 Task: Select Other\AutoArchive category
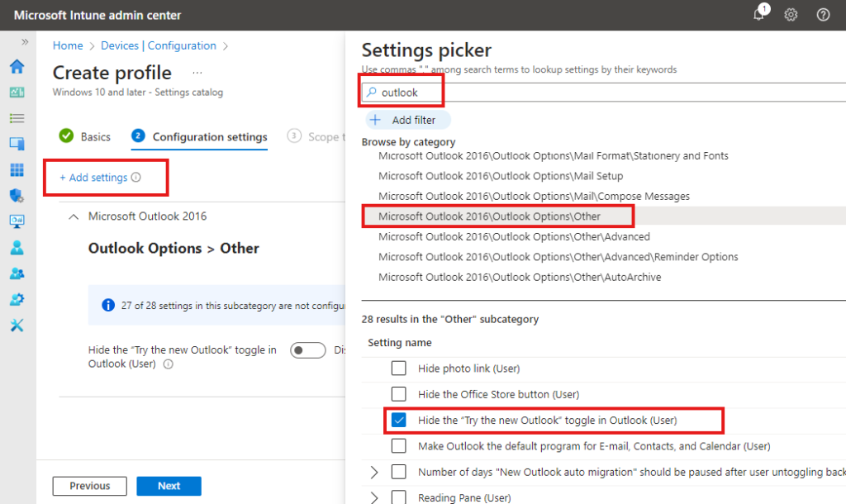pos(520,278)
